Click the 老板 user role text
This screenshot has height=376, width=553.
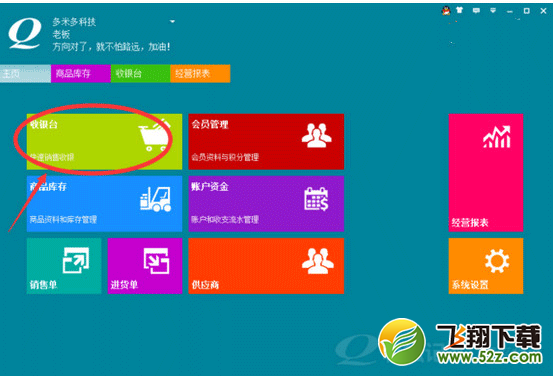click(x=61, y=34)
